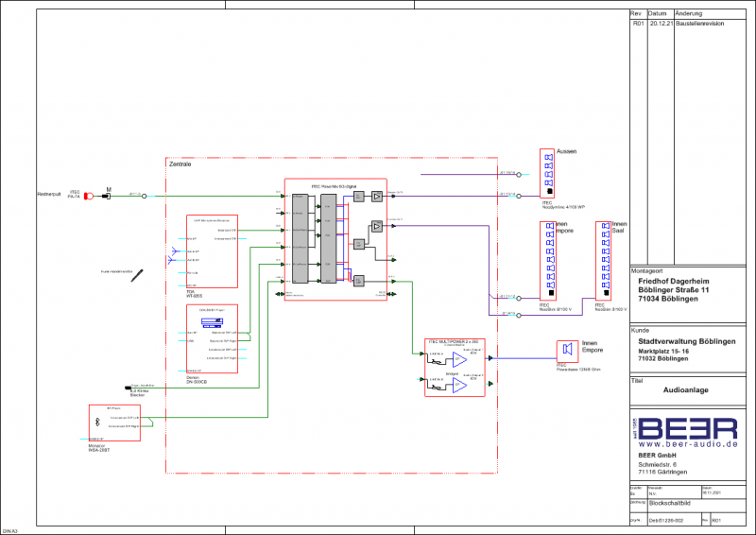Click the M connector box near Rednerpult
Viewport: 756px width, 535px height.
[108, 196]
